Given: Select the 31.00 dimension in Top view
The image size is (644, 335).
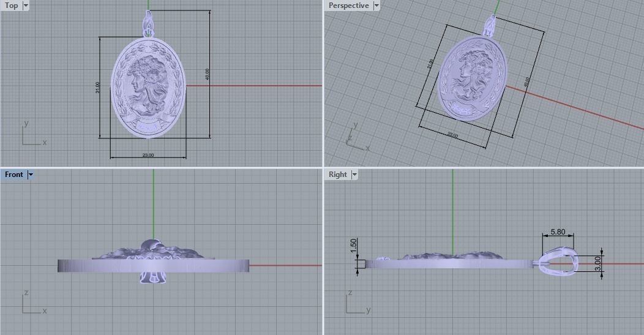Looking at the screenshot, I should 97,87.
